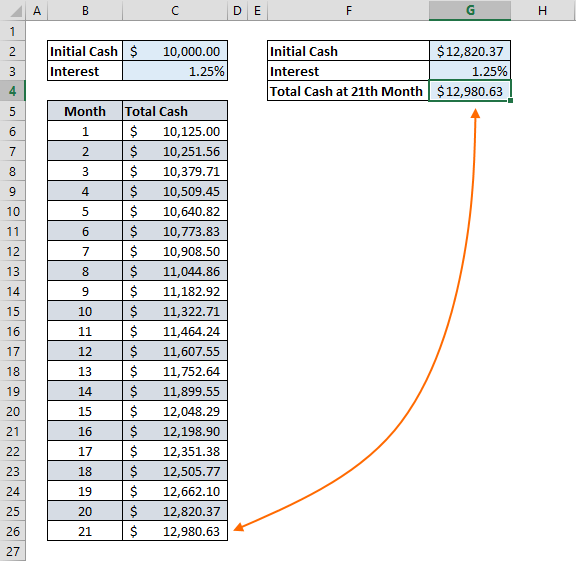
Task: Select the cell with value 10,509.45
Action: click(175, 191)
